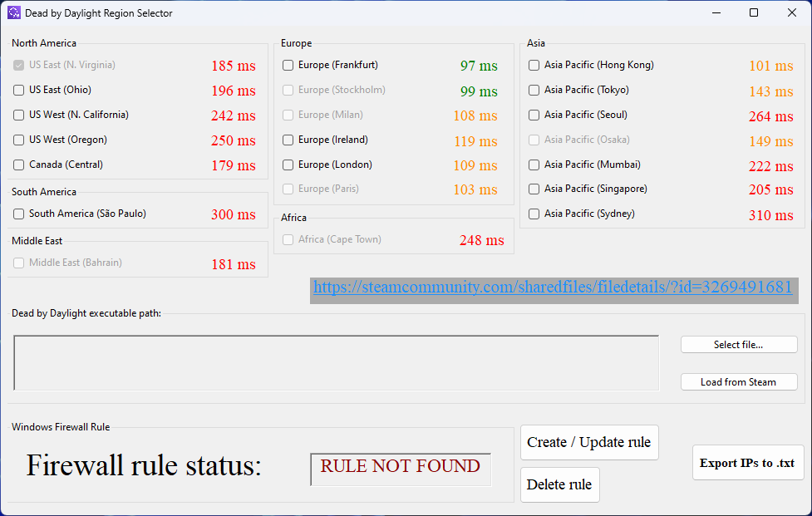This screenshot has width=812, height=516.
Task: Tick the US West (N. California) checkbox
Action: click(18, 115)
